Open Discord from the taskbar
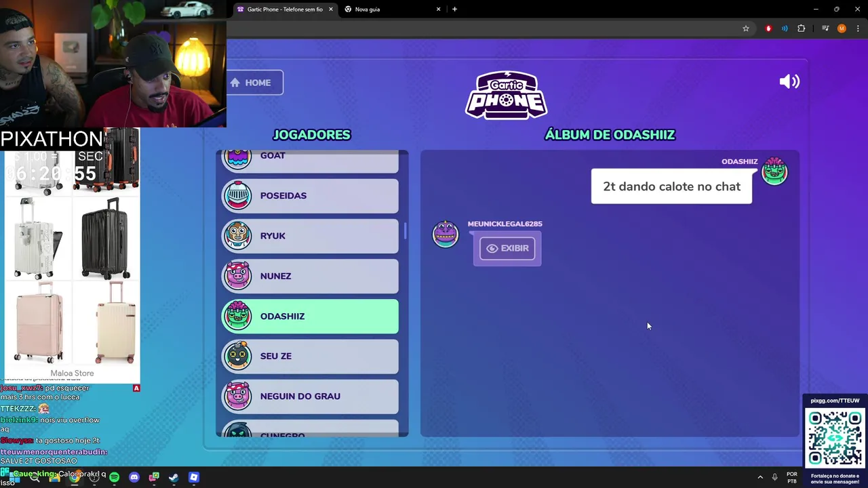The width and height of the screenshot is (868, 488). tap(134, 477)
